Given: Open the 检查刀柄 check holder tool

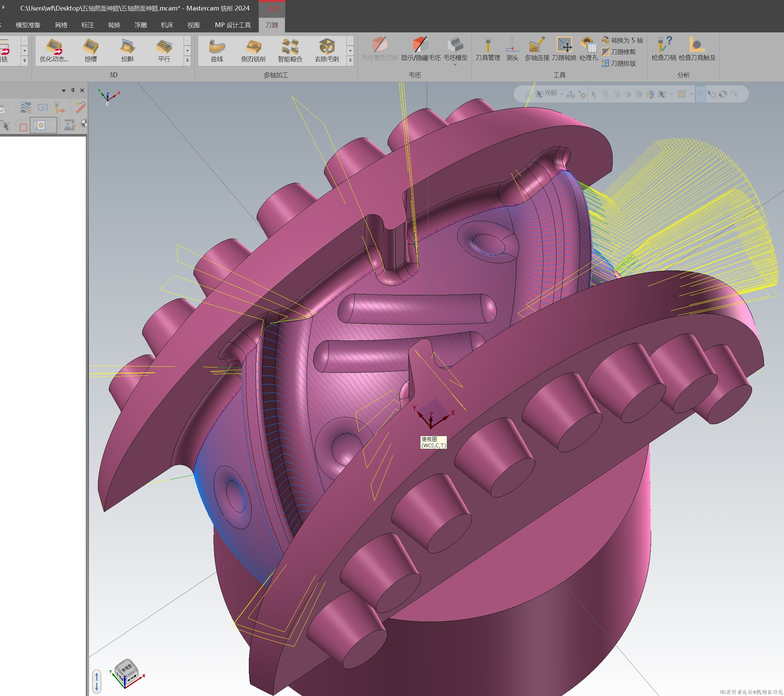Looking at the screenshot, I should pos(664,49).
